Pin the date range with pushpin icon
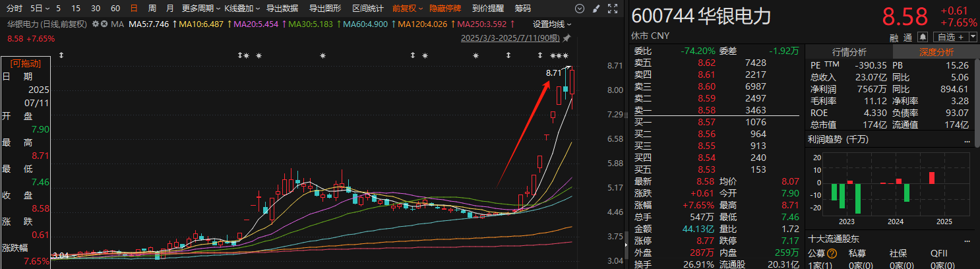Viewport: 980px width, 269px height. 567,38
